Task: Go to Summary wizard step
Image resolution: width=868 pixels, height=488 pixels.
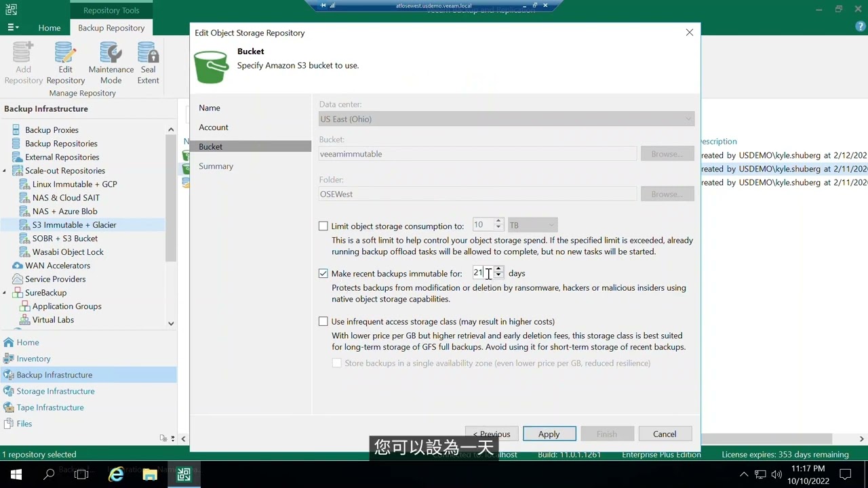Action: pyautogui.click(x=216, y=166)
